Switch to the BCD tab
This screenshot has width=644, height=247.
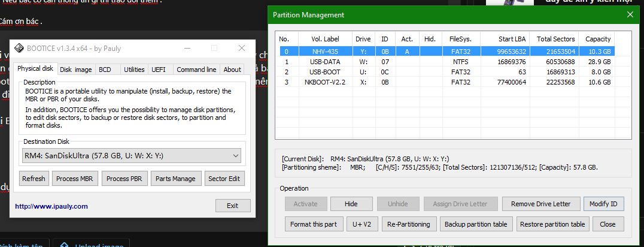click(x=105, y=70)
